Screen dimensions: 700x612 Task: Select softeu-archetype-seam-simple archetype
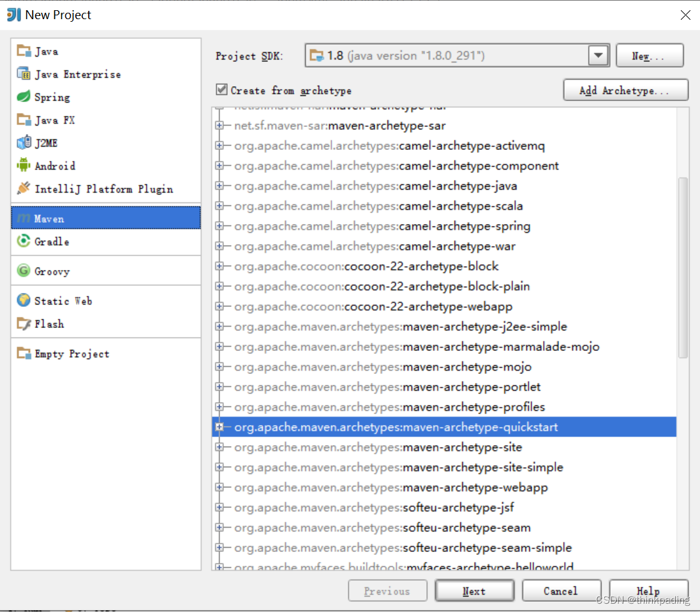444,548
